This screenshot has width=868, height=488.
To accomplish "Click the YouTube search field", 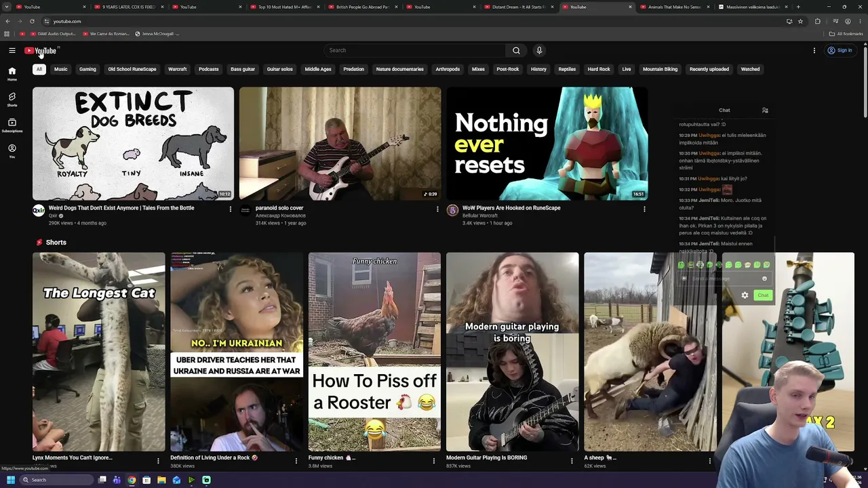I will (415, 50).
